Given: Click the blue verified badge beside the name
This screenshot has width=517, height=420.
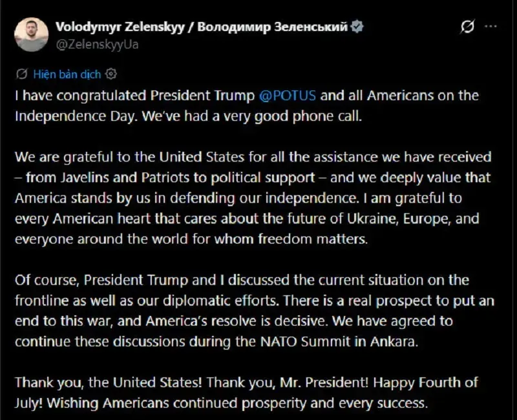Looking at the screenshot, I should tap(357, 26).
